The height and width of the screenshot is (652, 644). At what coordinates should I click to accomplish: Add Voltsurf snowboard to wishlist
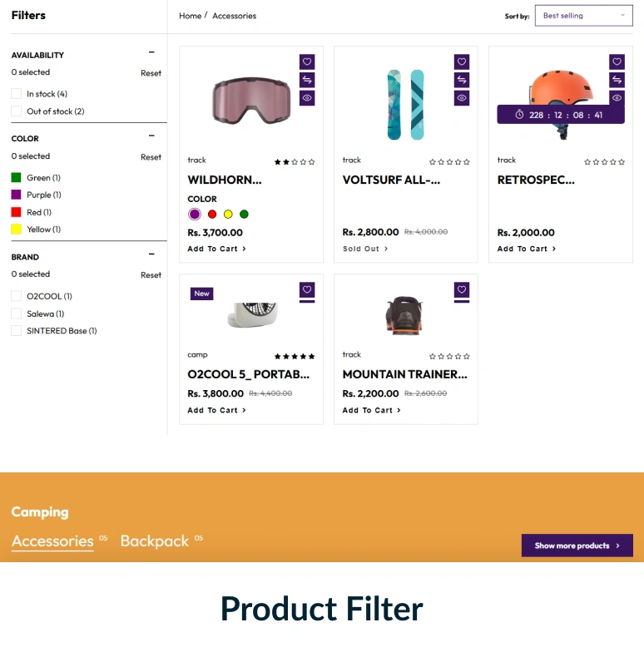click(462, 62)
